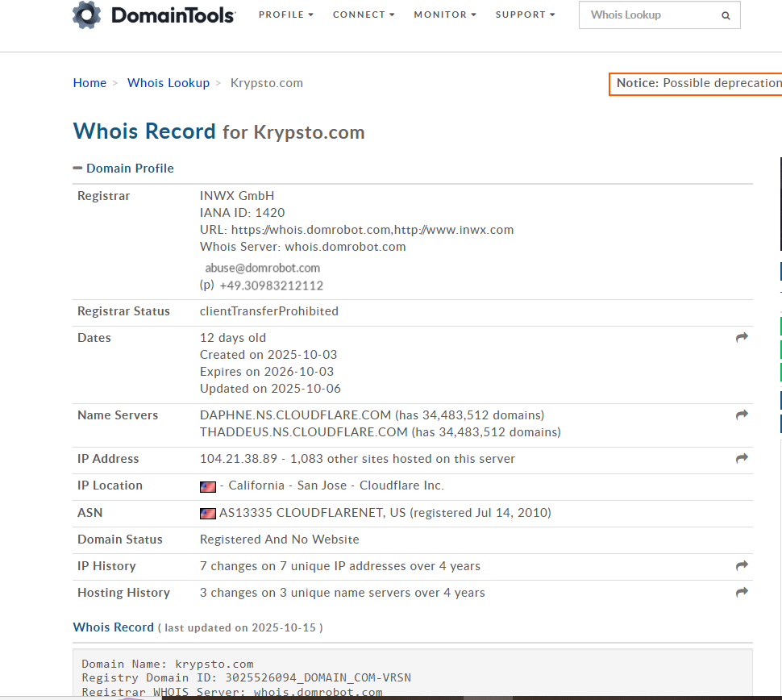The width and height of the screenshot is (782, 700).
Task: Click share arrow in IP Address row
Action: pos(742,458)
